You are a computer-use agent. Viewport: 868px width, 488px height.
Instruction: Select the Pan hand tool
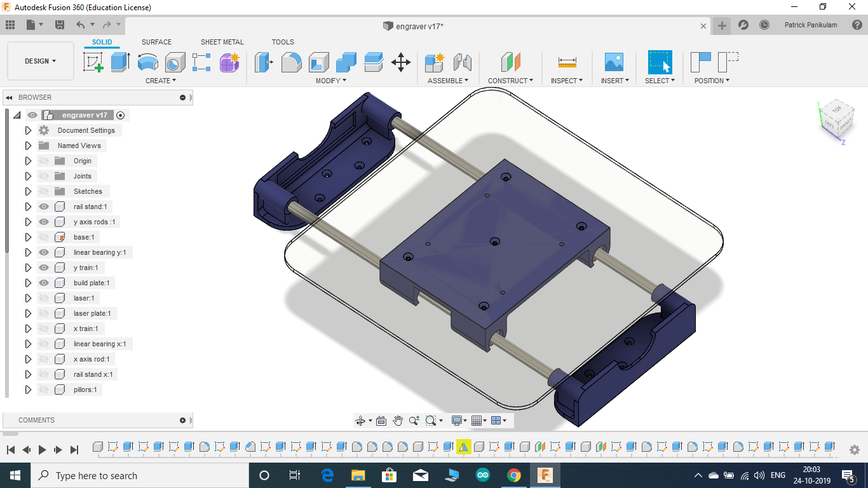click(x=398, y=421)
